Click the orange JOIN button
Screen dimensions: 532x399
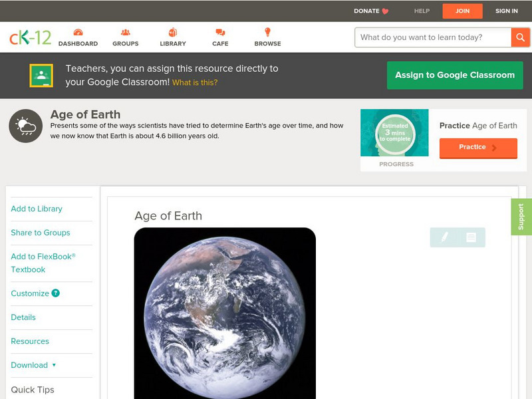(x=462, y=11)
